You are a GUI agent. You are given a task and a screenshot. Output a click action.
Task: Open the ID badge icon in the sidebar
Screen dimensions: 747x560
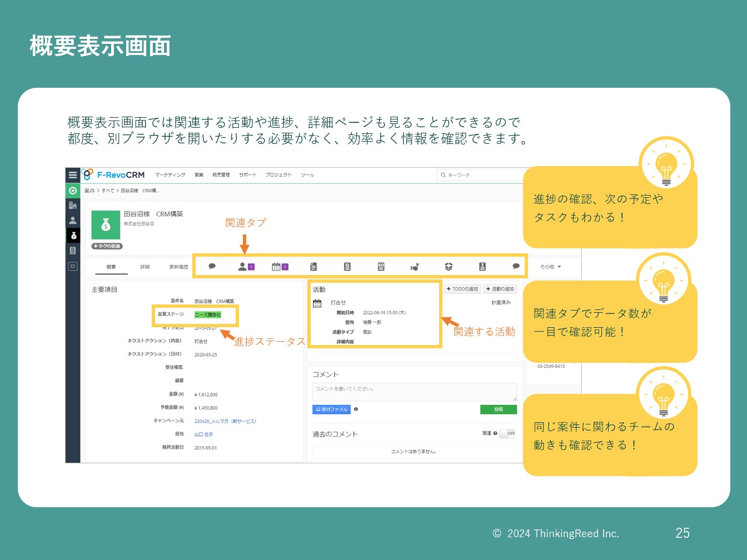pos(72,251)
